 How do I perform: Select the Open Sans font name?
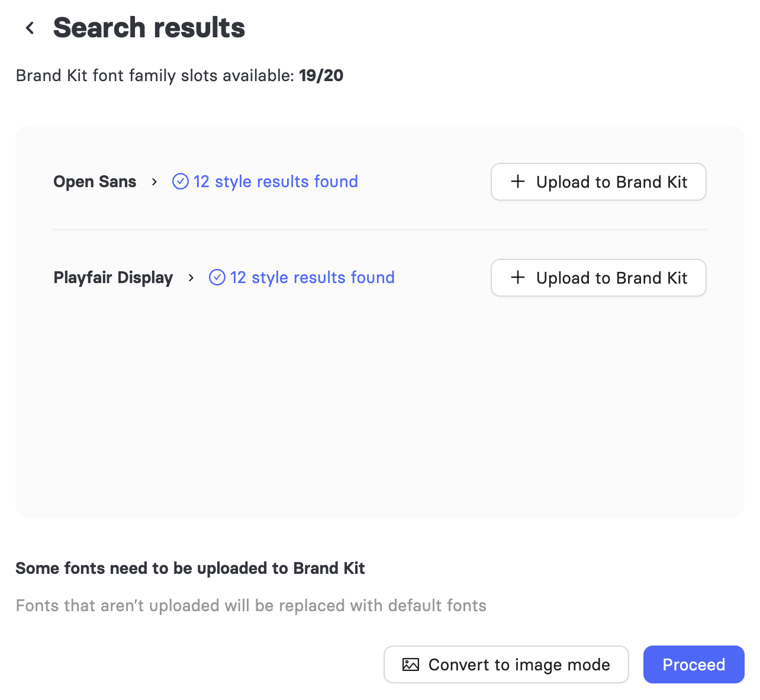(95, 182)
